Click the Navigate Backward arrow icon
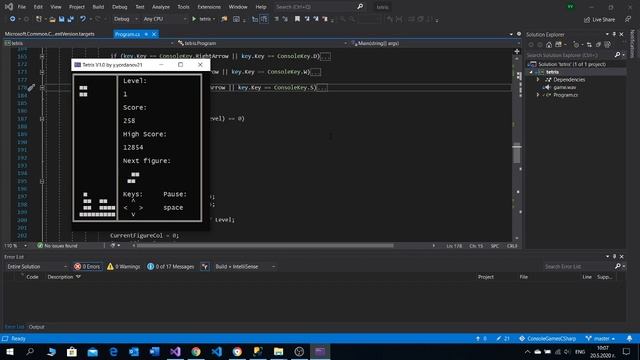 point(12,19)
